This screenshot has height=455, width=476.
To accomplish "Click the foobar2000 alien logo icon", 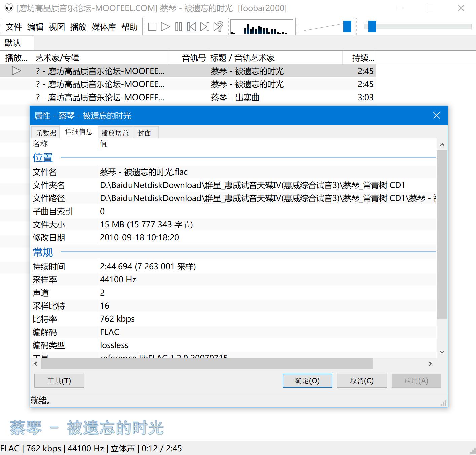I will tap(9, 8).
